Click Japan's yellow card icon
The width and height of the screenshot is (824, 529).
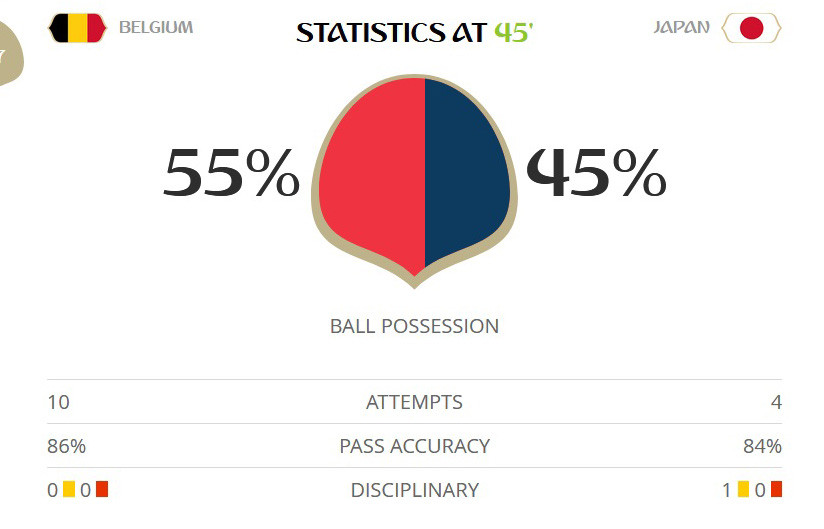[743, 490]
